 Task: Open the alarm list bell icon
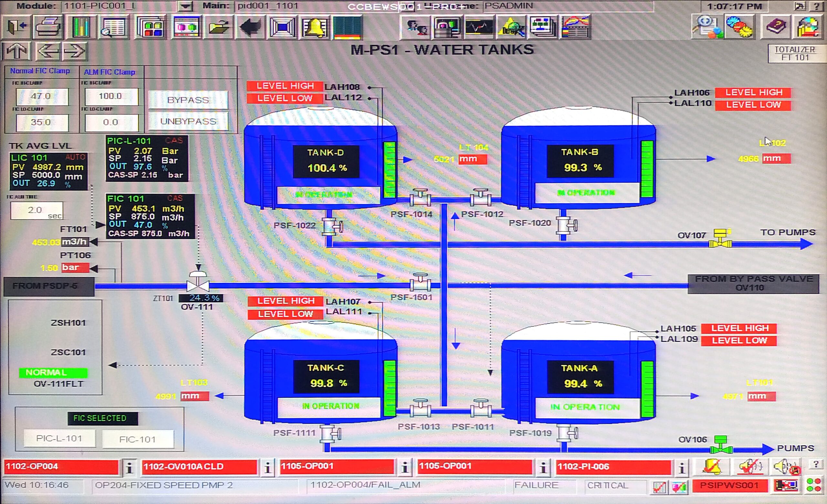pyautogui.click(x=315, y=27)
